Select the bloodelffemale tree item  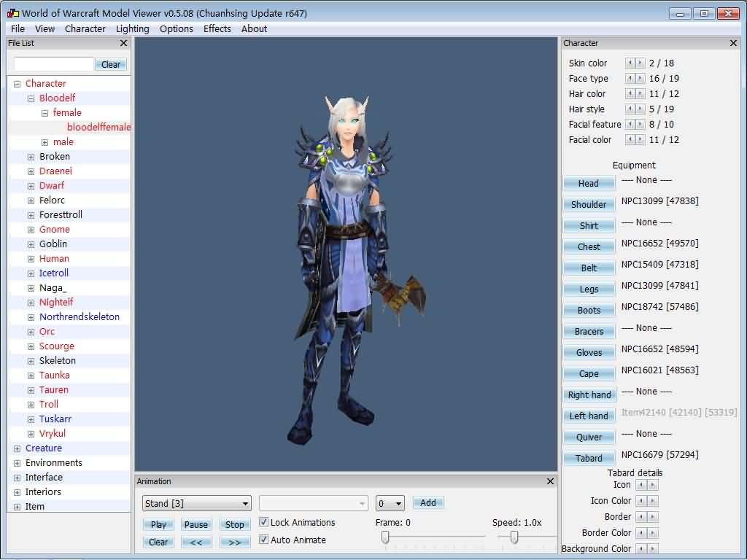pos(98,127)
